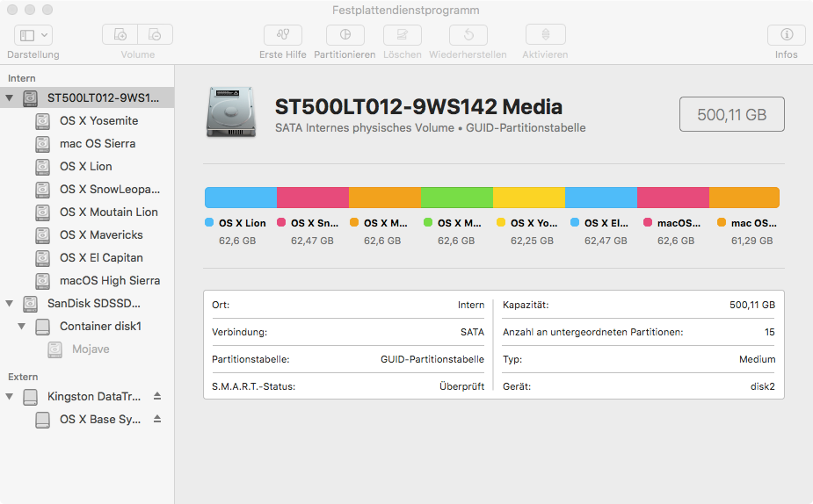Click the OS X Yosemite disk icon

[42, 121]
